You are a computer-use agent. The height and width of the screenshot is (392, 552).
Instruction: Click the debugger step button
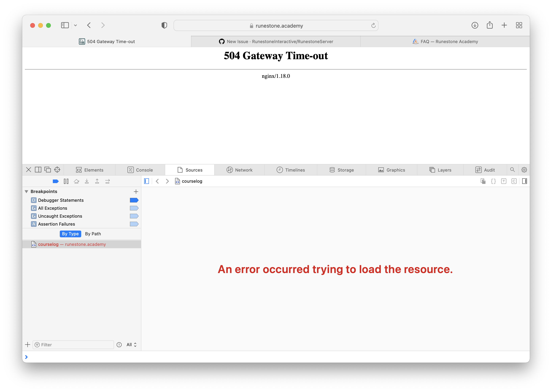(x=108, y=181)
